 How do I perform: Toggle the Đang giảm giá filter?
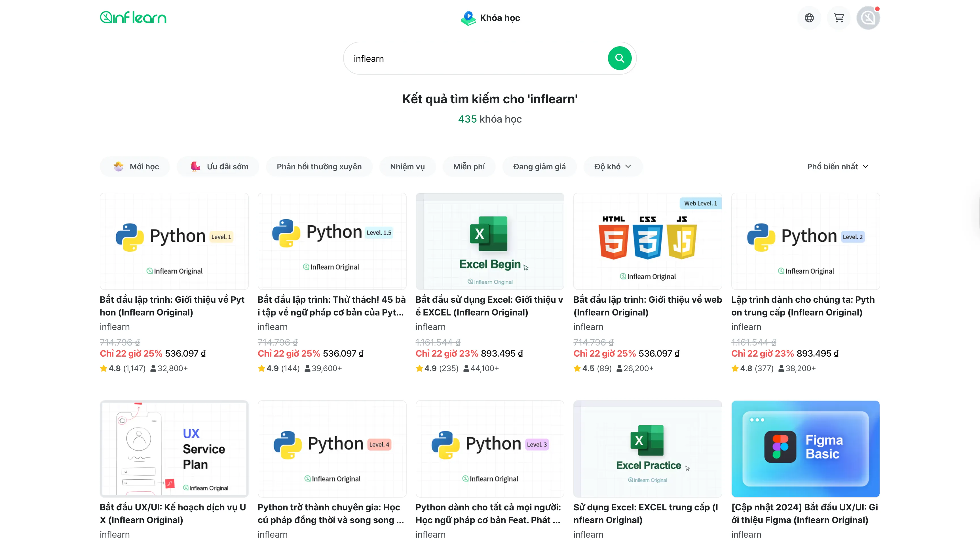pos(539,166)
